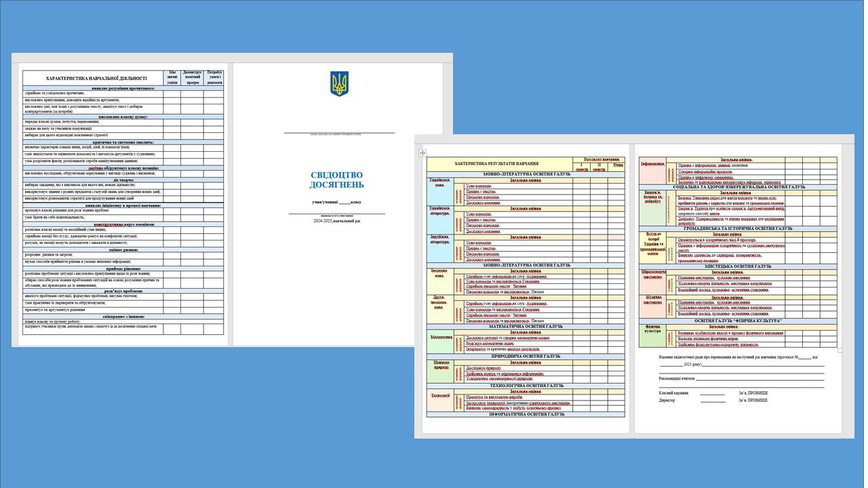Click the table resize handle below Фізична культура

pyautogui.click(x=840, y=350)
